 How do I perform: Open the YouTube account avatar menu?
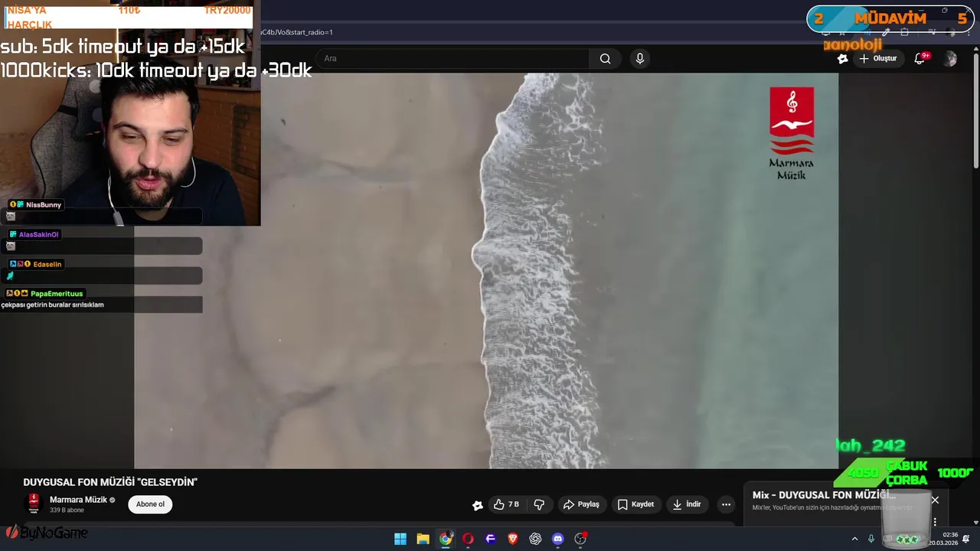950,59
